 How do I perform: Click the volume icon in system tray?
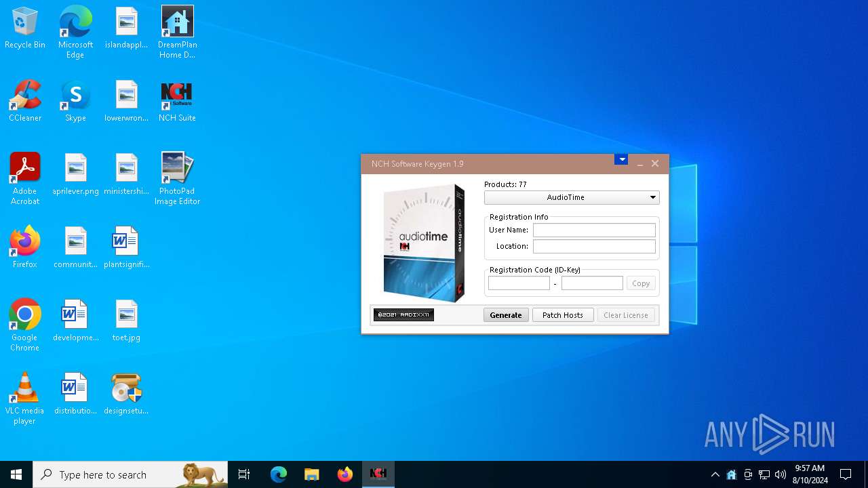tap(781, 474)
